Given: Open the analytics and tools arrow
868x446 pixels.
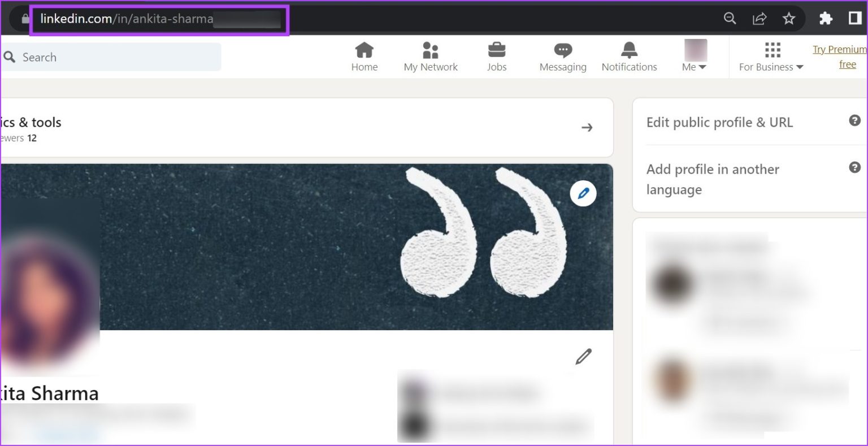Looking at the screenshot, I should pyautogui.click(x=587, y=127).
